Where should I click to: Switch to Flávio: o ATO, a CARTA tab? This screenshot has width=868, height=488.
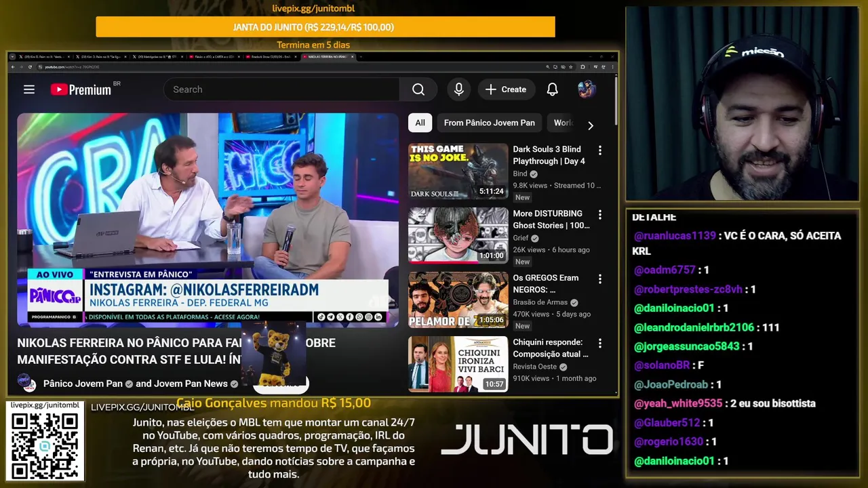click(x=213, y=57)
